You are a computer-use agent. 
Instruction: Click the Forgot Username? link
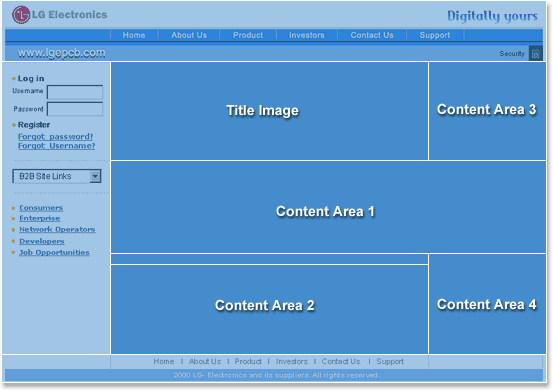coord(56,146)
